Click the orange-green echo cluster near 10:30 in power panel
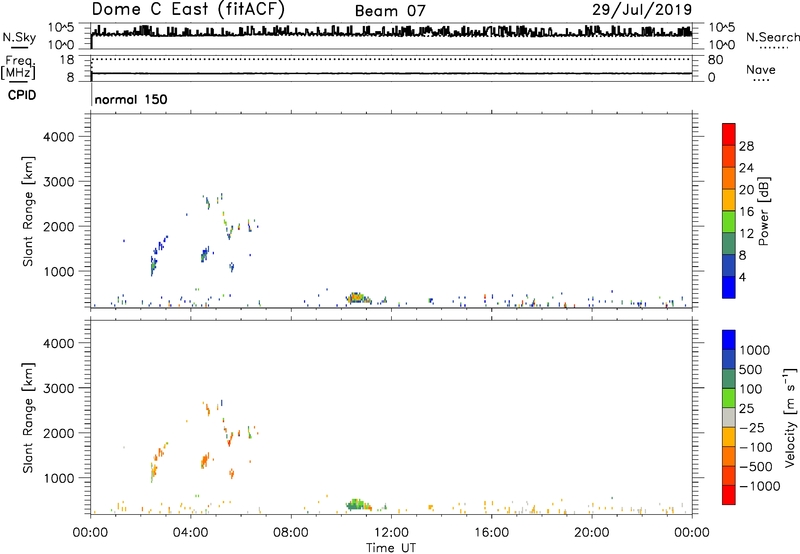This screenshot has width=800, height=554. coord(357,298)
